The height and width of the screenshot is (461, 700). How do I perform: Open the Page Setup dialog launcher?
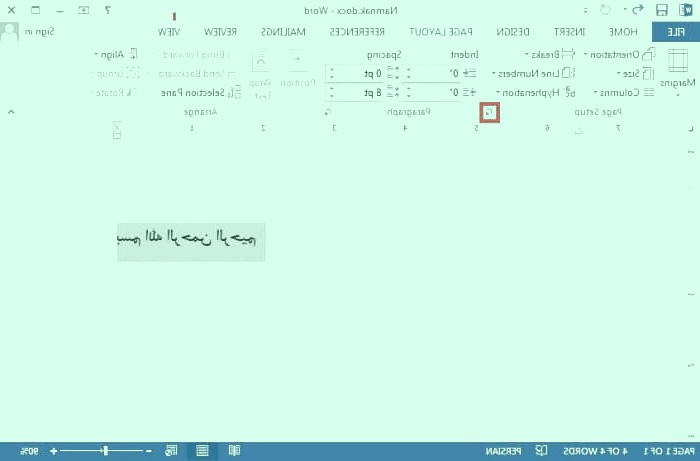coord(488,113)
